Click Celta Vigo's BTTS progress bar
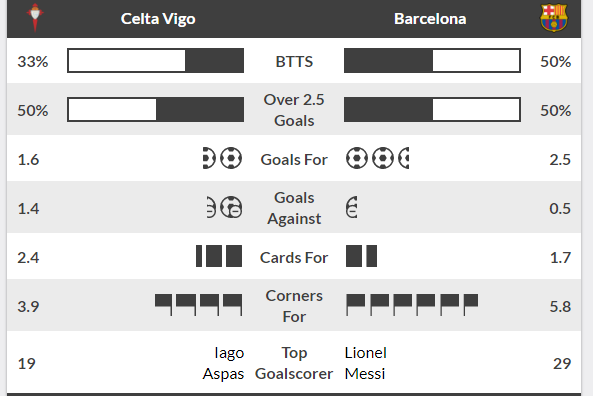The width and height of the screenshot is (593, 396). (155, 61)
